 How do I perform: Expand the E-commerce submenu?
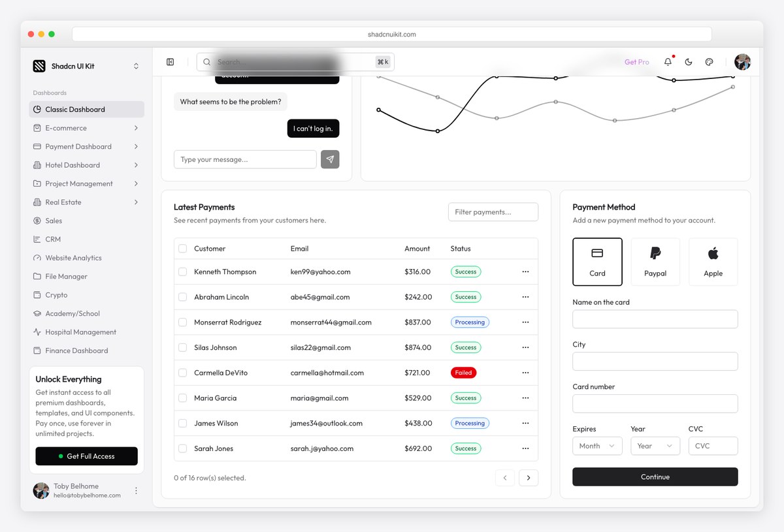136,128
